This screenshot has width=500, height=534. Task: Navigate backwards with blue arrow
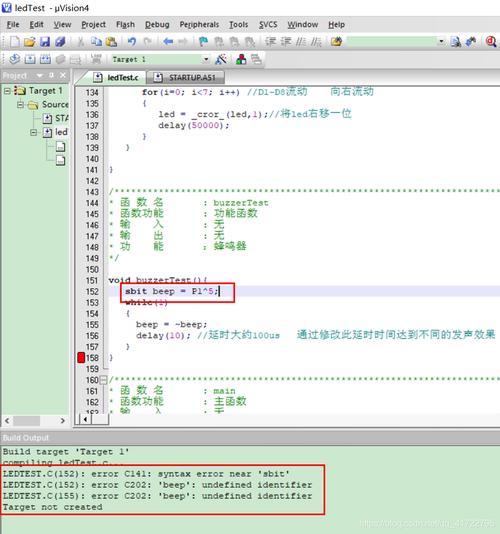(168, 42)
